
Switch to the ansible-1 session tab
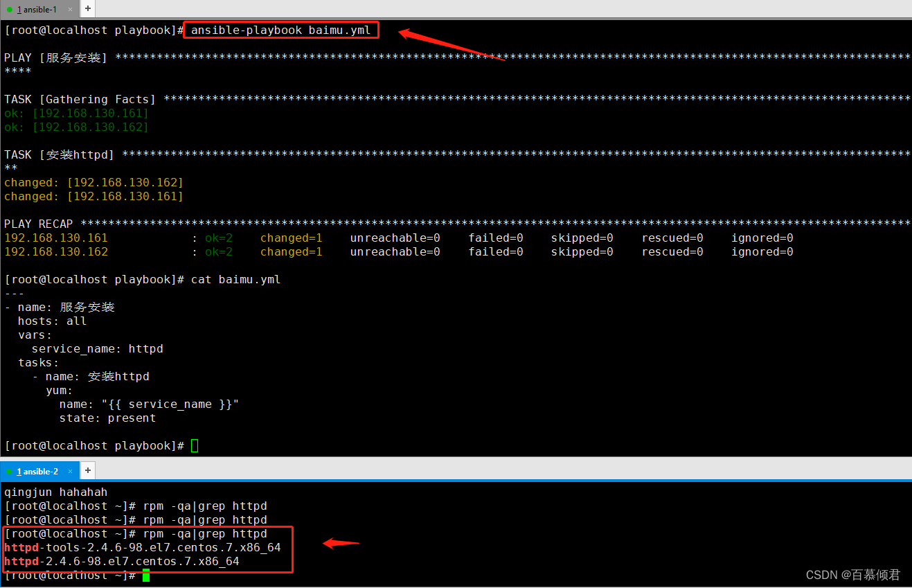pyautogui.click(x=39, y=9)
